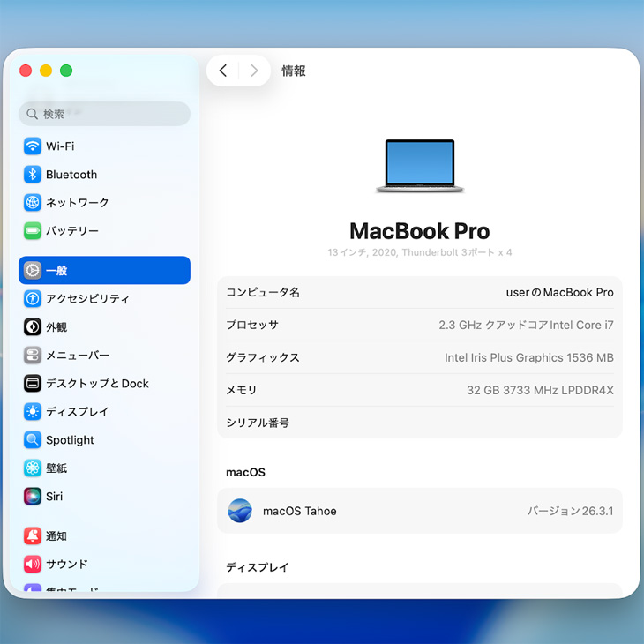Click the Spotlight magnifier icon
The width and height of the screenshot is (644, 644).
(33, 440)
